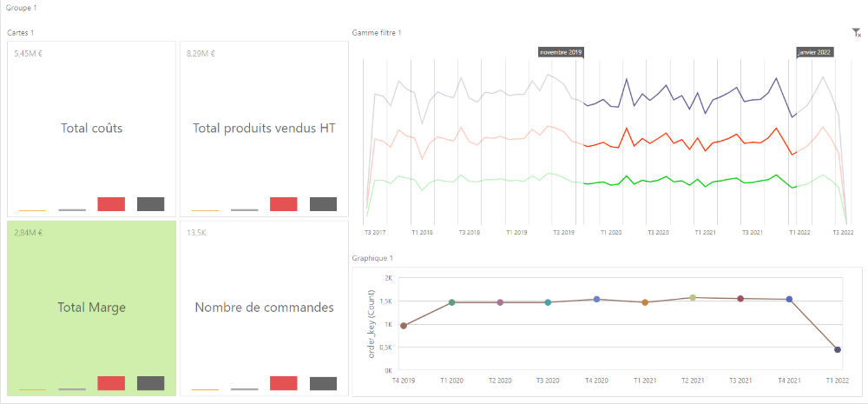Select the Nombre de commandes card
This screenshot has height=404, width=868.
[264, 308]
